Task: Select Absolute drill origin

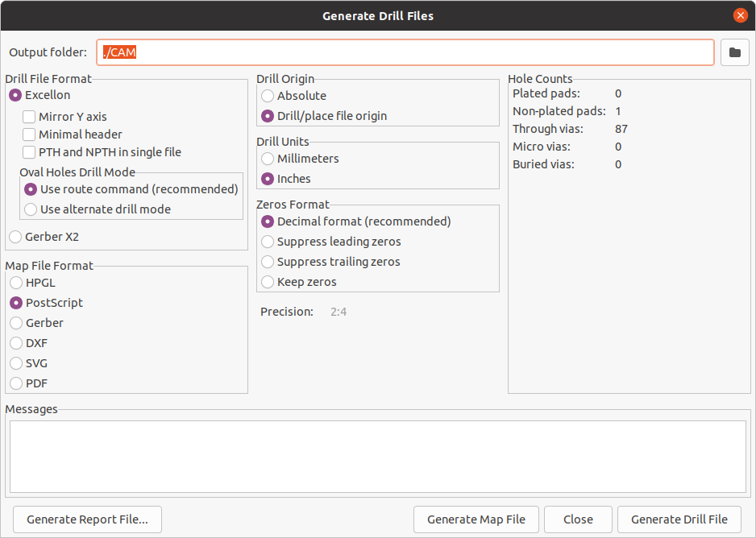Action: 267,95
